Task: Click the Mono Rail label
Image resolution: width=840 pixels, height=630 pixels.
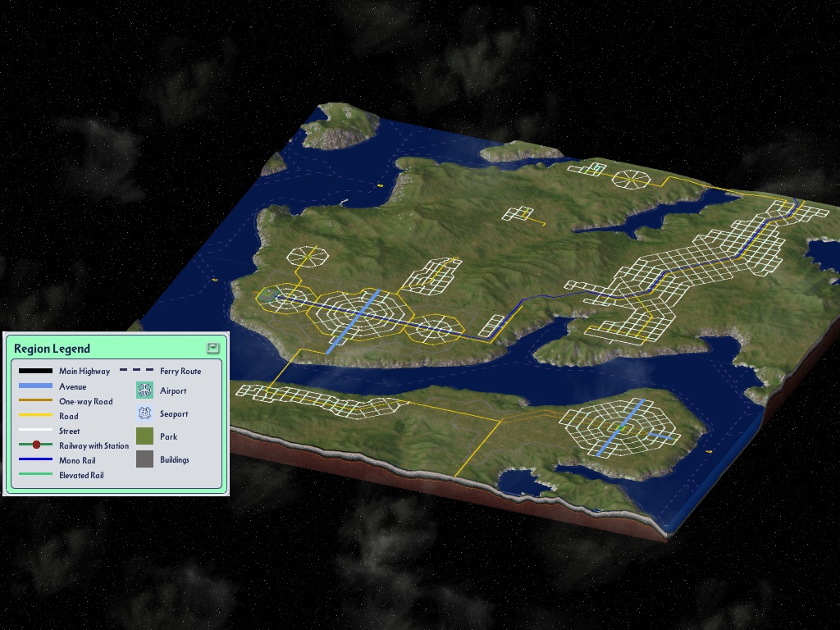Action: (77, 461)
